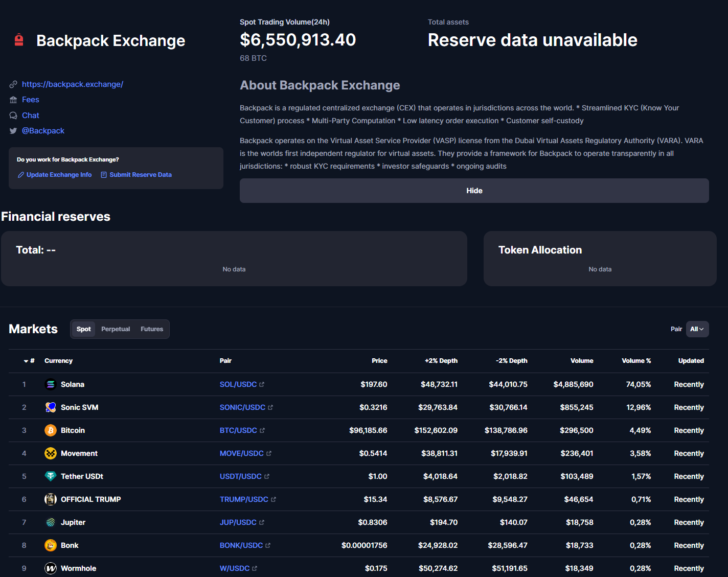Viewport: 728px width, 577px height.
Task: Open the Fees link
Action: coord(31,100)
